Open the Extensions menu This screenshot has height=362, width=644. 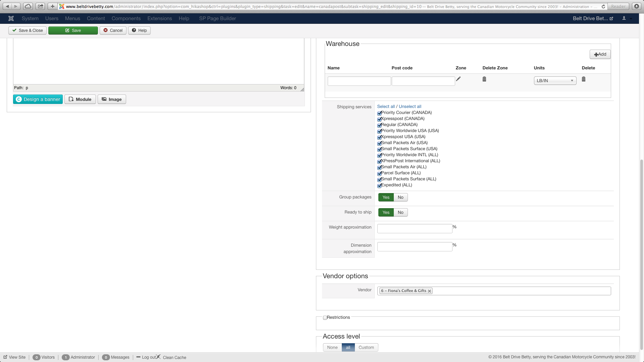point(160,18)
